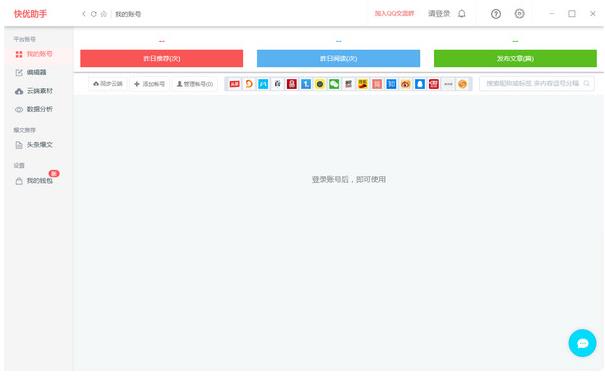Filter by the orange globe platform icon

462,84
